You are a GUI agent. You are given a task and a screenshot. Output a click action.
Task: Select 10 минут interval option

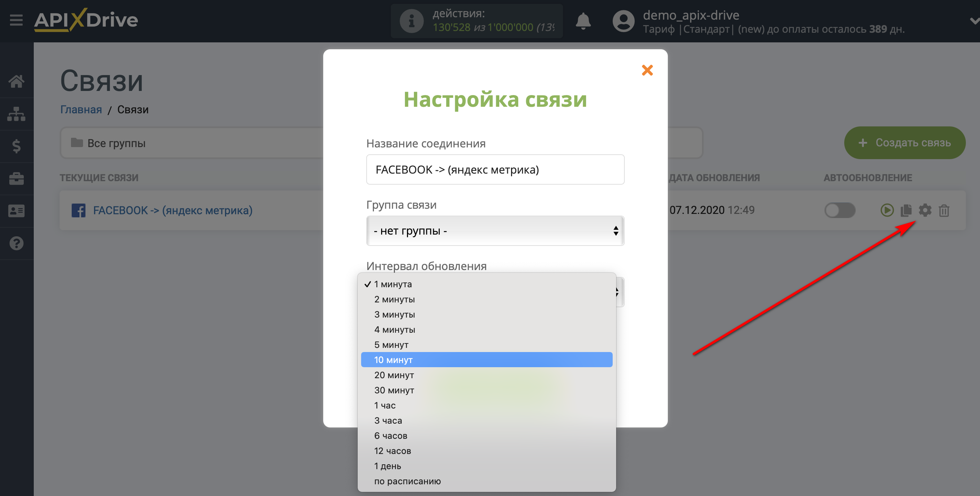(x=487, y=360)
